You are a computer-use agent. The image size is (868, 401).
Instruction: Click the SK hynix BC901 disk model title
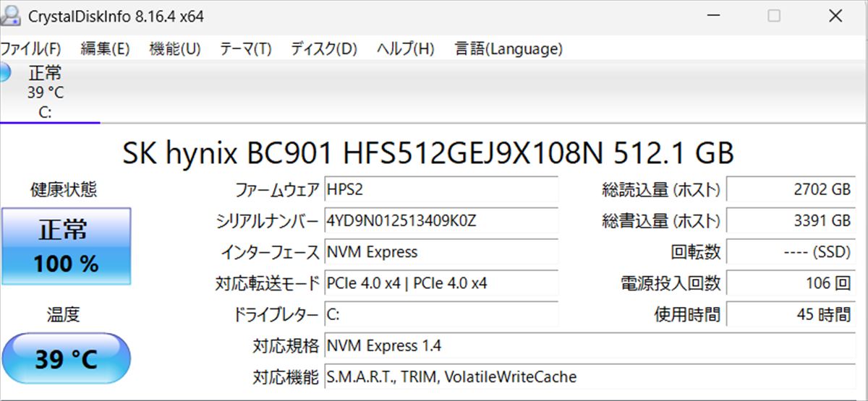(x=428, y=152)
